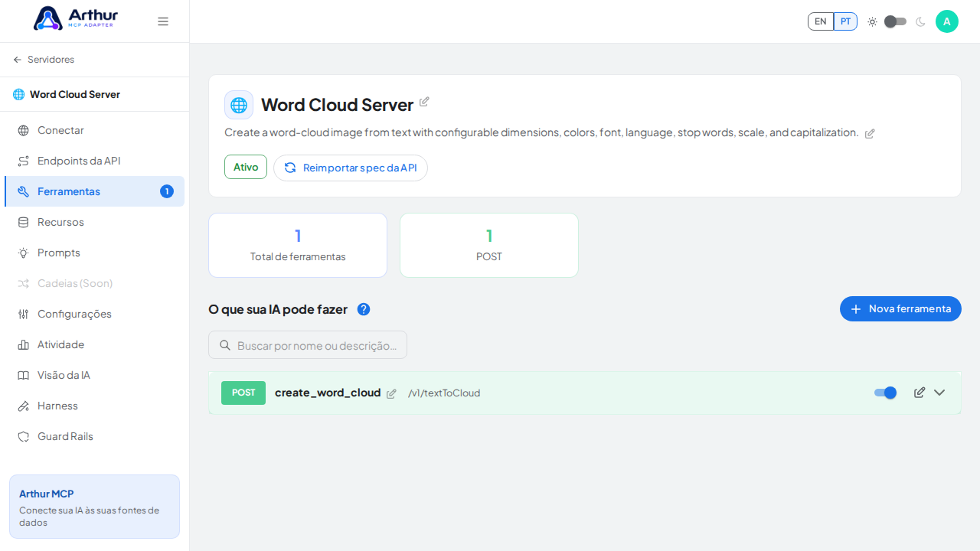This screenshot has width=980, height=551.
Task: Open the user avatar menu
Action: point(947,21)
